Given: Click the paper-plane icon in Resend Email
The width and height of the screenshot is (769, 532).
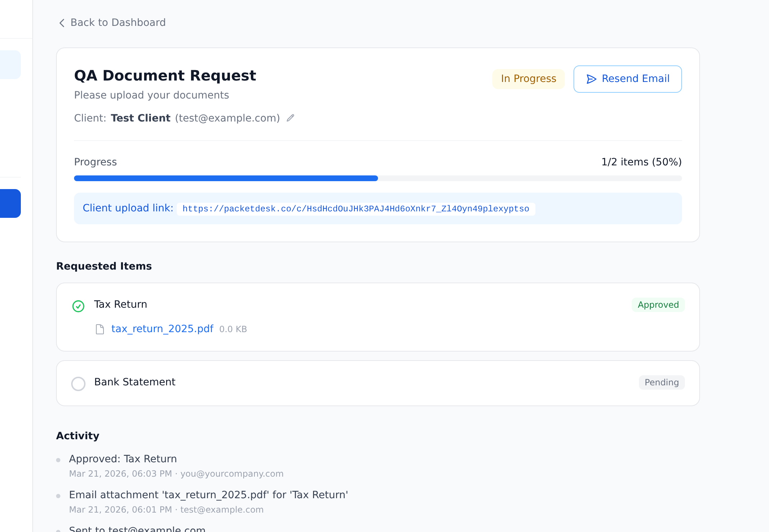Looking at the screenshot, I should pyautogui.click(x=591, y=79).
